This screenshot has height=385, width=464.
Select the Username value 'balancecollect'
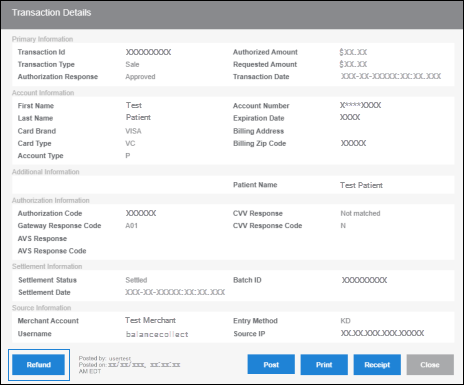click(157, 334)
